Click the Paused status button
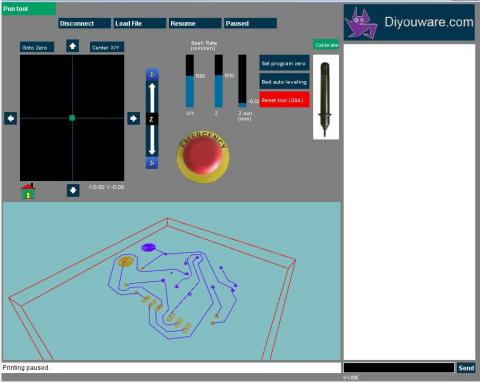This screenshot has height=382, width=480. pos(250,23)
